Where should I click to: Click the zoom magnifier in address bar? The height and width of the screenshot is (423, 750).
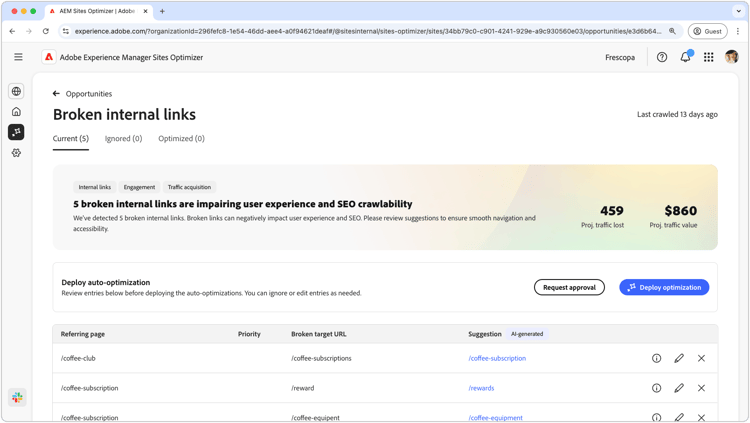[x=672, y=31]
